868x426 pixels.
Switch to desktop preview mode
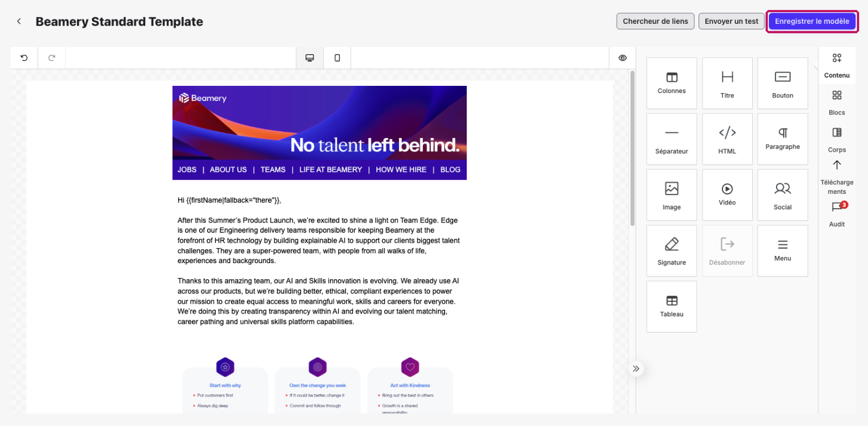pyautogui.click(x=310, y=58)
